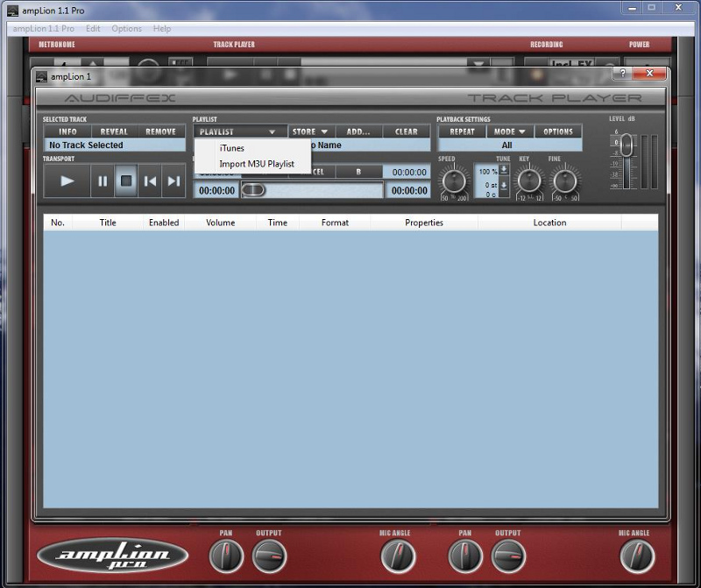The image size is (701, 588).
Task: Close the ampLion 1 track player dialog
Action: (649, 73)
